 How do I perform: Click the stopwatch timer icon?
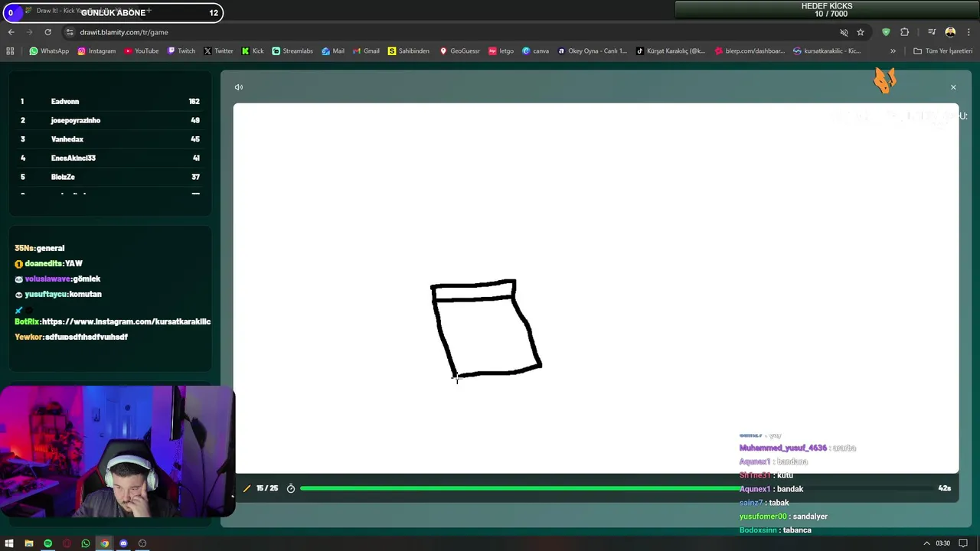click(291, 488)
